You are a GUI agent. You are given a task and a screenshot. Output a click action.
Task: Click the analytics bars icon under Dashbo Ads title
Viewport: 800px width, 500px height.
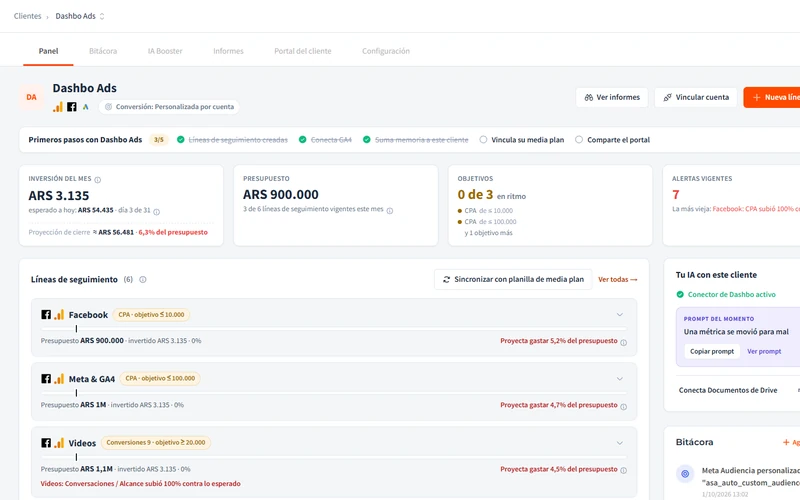click(58, 107)
